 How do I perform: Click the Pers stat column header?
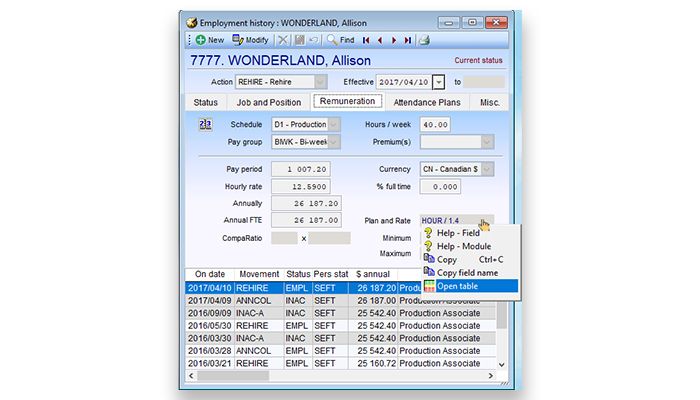pos(330,274)
